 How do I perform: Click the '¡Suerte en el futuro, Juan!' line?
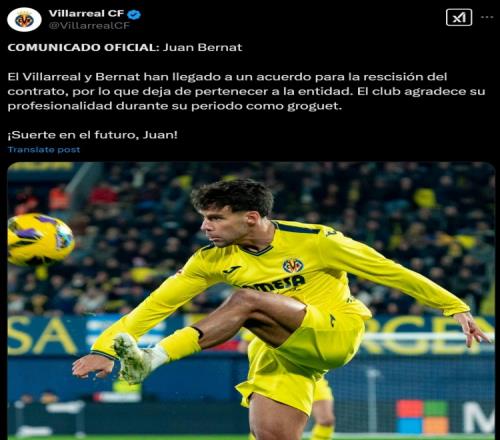(x=93, y=135)
